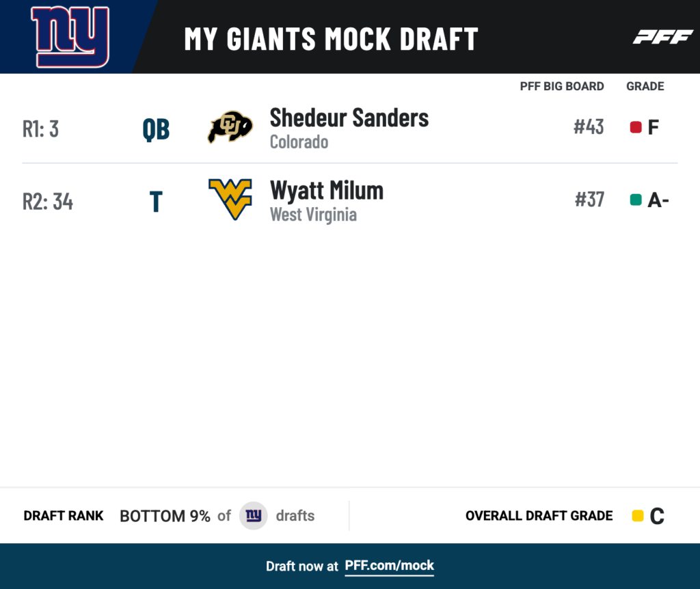Image resolution: width=700 pixels, height=589 pixels.
Task: Click the R2: 34 pick label
Action: (x=48, y=202)
